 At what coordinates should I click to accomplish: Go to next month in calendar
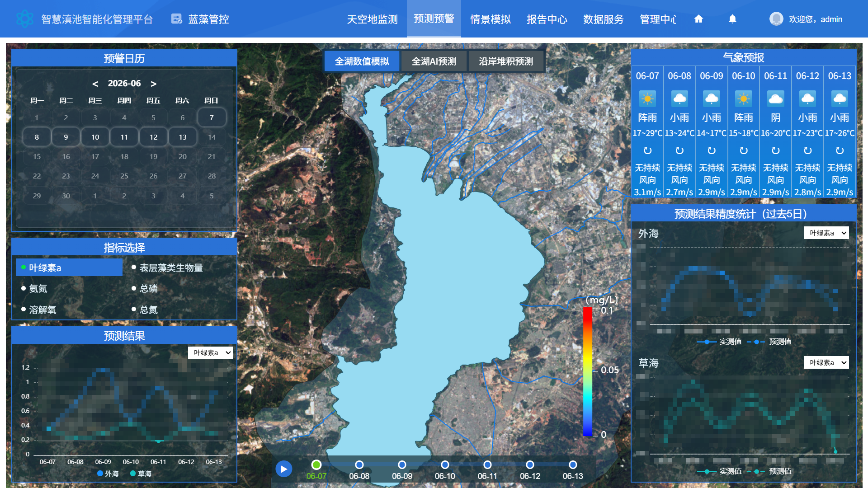tap(154, 84)
